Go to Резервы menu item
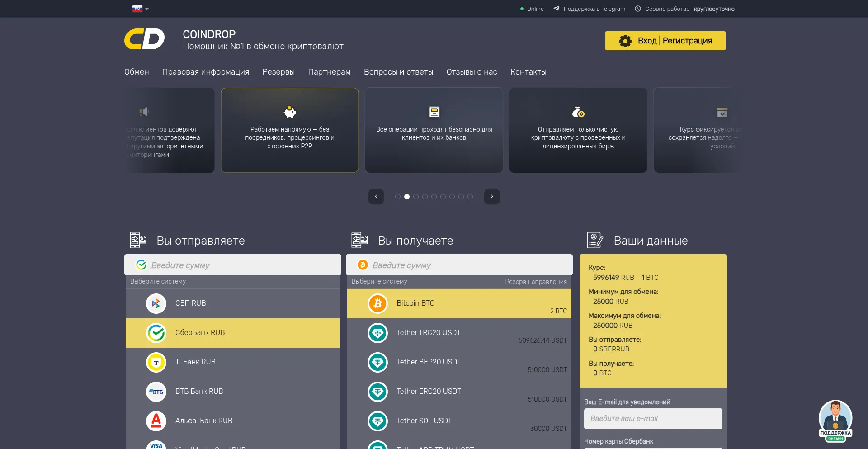This screenshot has width=868, height=449. [x=278, y=72]
